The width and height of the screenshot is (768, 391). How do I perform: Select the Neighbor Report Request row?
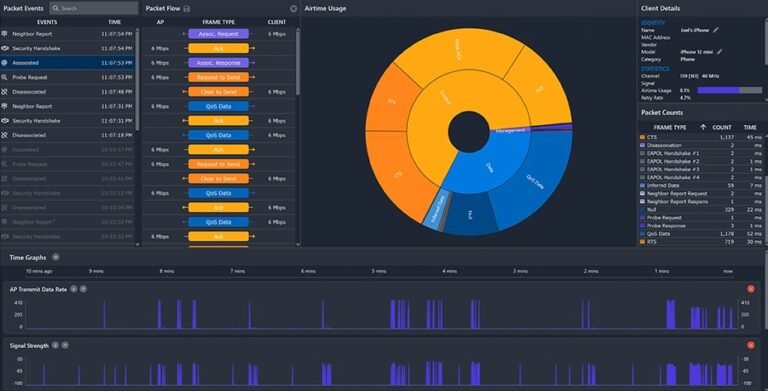[x=701, y=194]
